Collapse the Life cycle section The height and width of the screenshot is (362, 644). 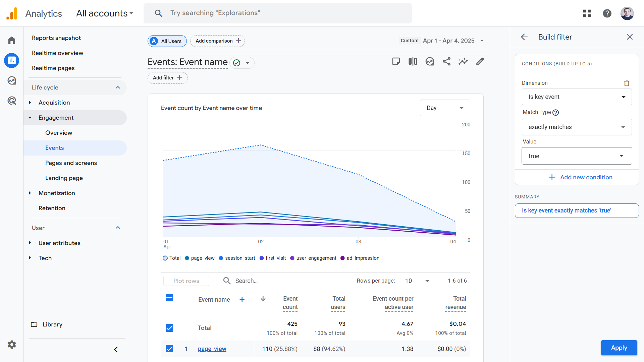118,87
